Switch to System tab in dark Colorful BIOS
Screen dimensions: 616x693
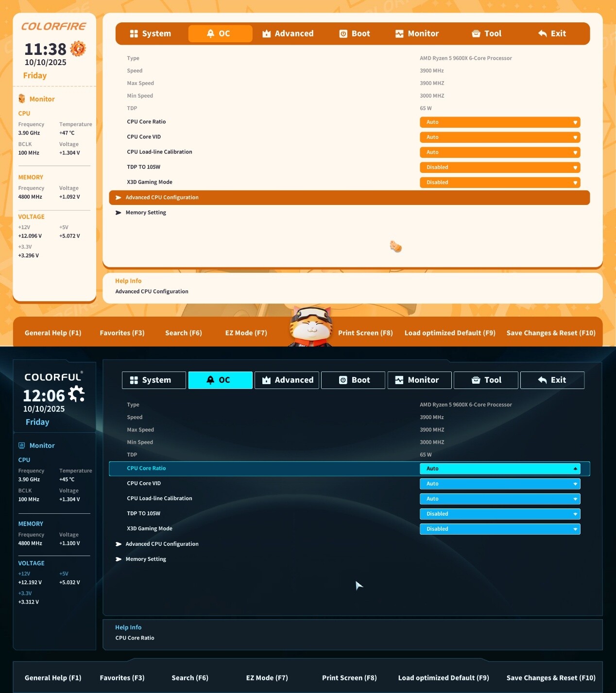(154, 380)
